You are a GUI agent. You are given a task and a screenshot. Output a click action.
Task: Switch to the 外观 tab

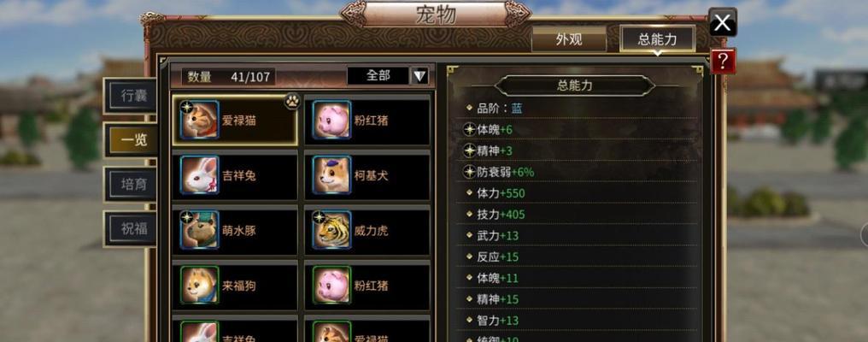569,40
